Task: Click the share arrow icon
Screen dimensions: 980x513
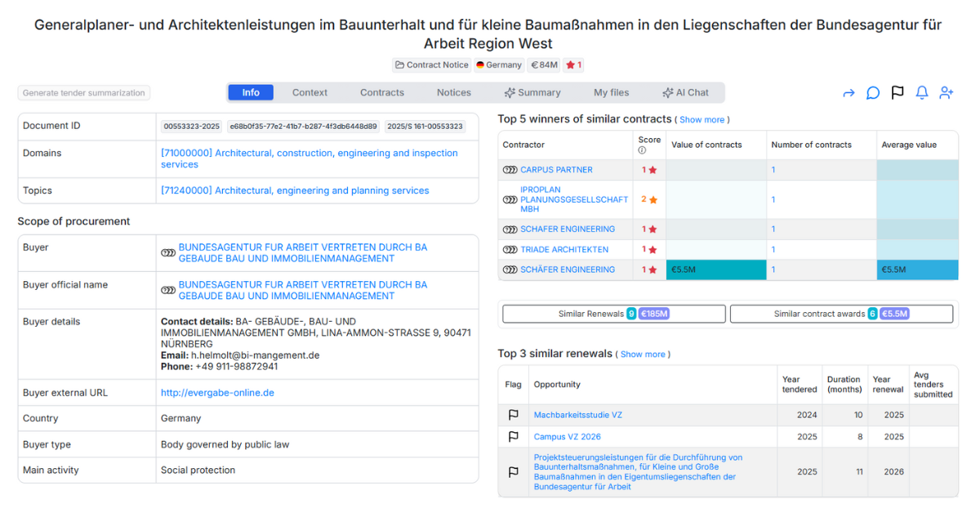Action: tap(849, 93)
